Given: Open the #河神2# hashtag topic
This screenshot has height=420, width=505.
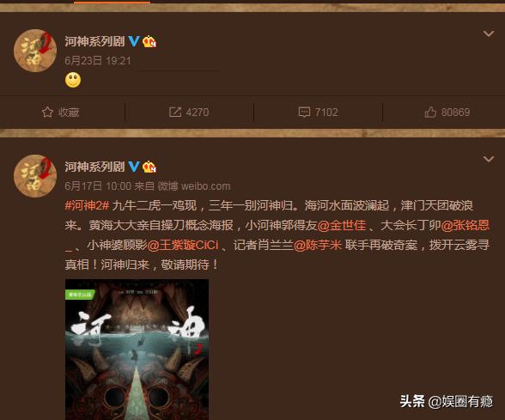Looking at the screenshot, I should 88,205.
